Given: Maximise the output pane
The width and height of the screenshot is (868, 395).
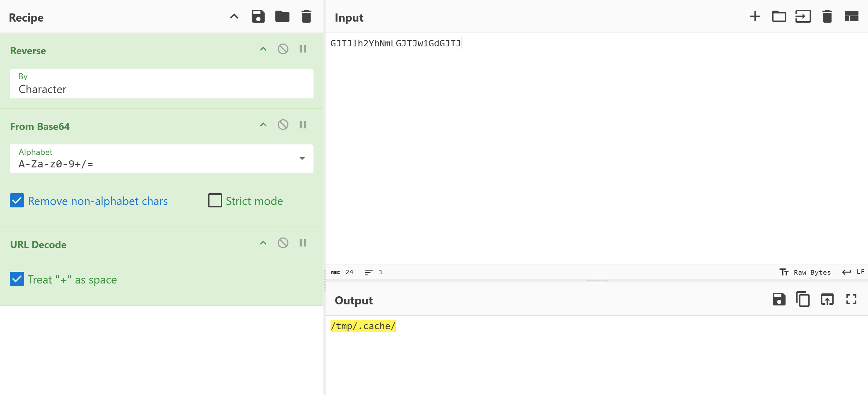Looking at the screenshot, I should pos(851,299).
